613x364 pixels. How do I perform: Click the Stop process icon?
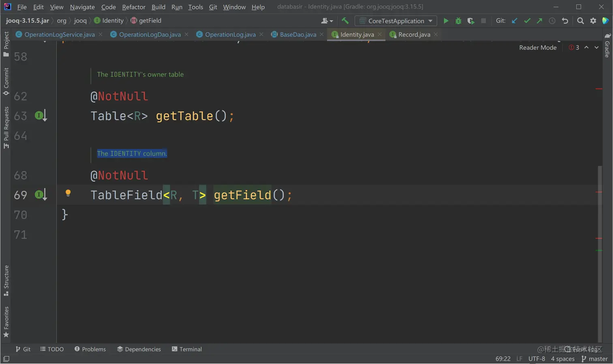tap(483, 21)
